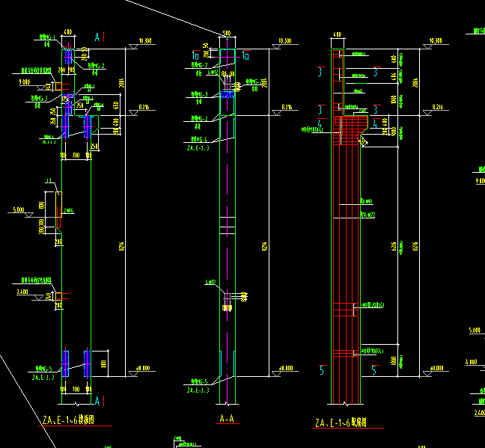Click cyan section mark A above 模板图
This screenshot has height=448, width=485.
click(97, 37)
